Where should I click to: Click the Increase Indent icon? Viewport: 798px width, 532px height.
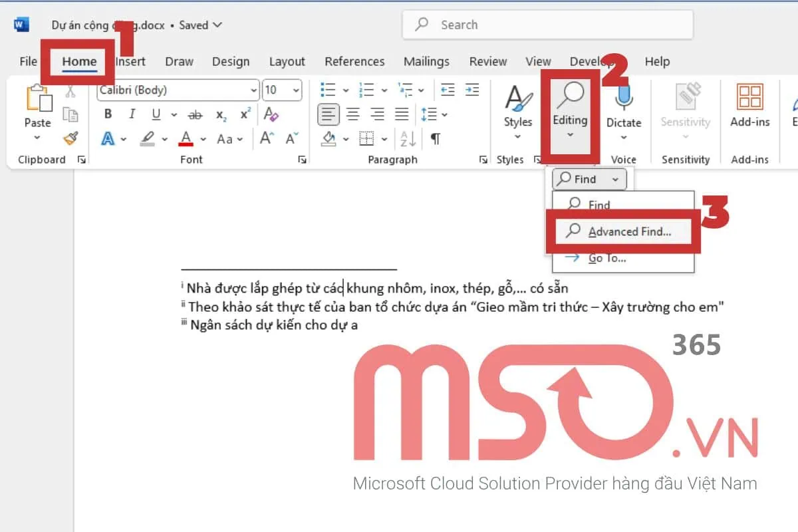click(x=471, y=90)
